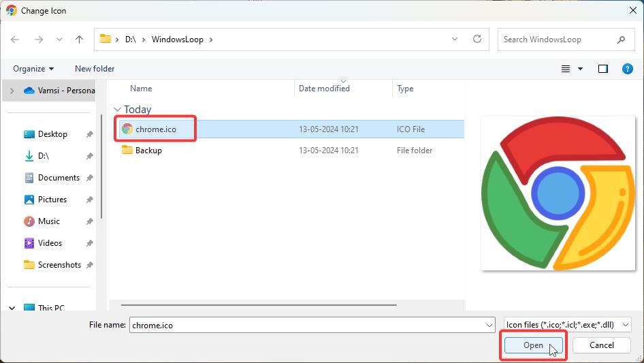Image resolution: width=644 pixels, height=363 pixels.
Task: Click the navigation pane vertical scrollbar
Action: (x=101, y=166)
